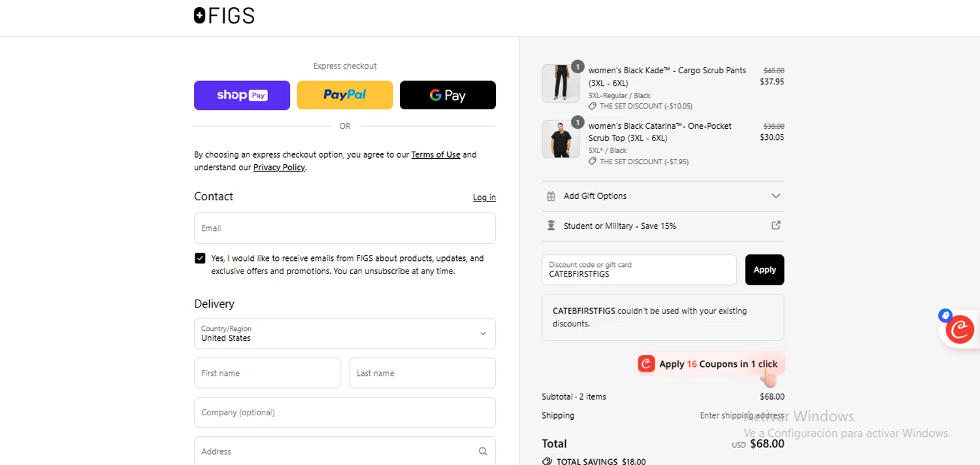Open the Privacy Policy link
This screenshot has width=980, height=465.
(279, 167)
